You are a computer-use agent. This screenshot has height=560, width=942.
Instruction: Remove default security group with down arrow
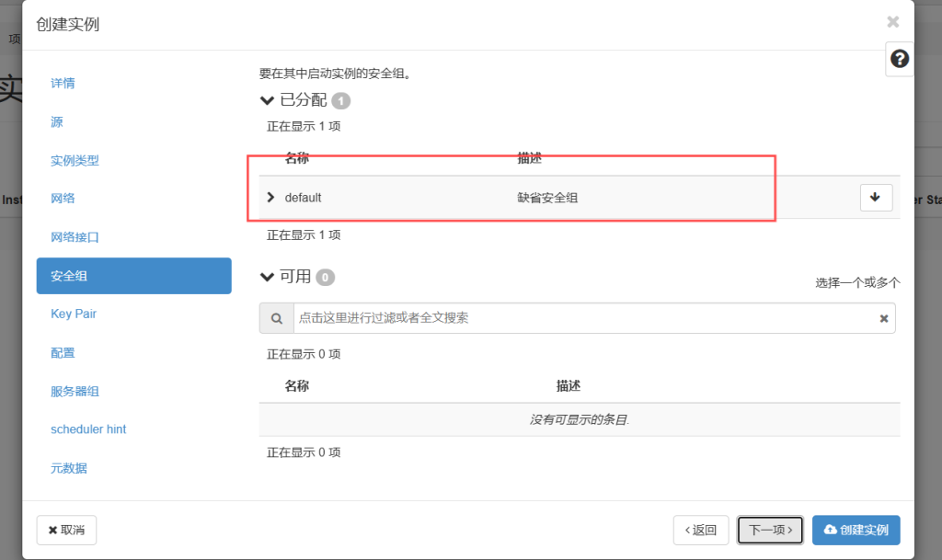[876, 198]
